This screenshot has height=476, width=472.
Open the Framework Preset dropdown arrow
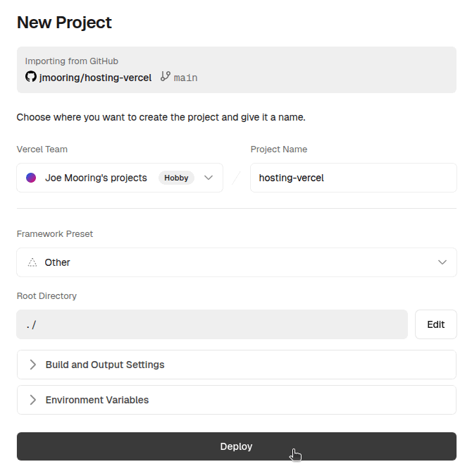click(x=442, y=262)
